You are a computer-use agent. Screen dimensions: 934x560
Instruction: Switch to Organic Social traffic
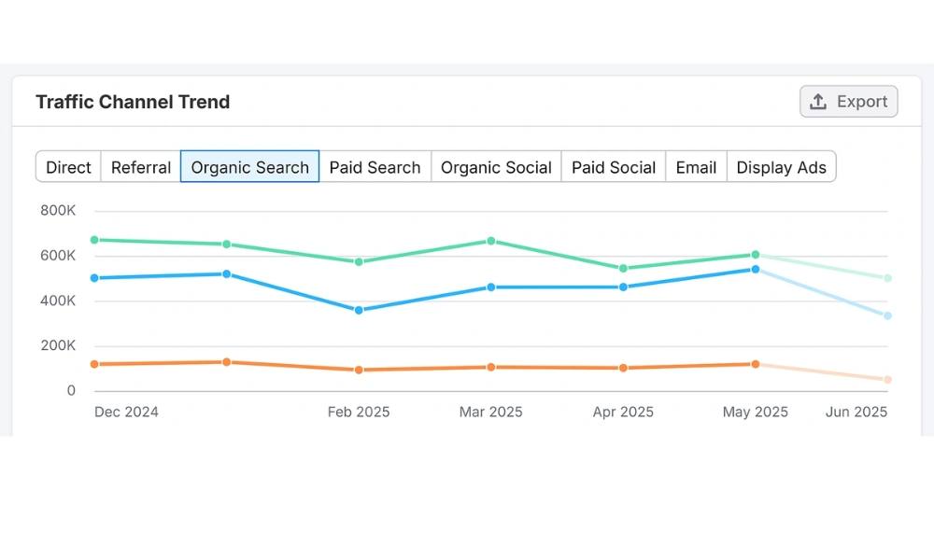496,167
